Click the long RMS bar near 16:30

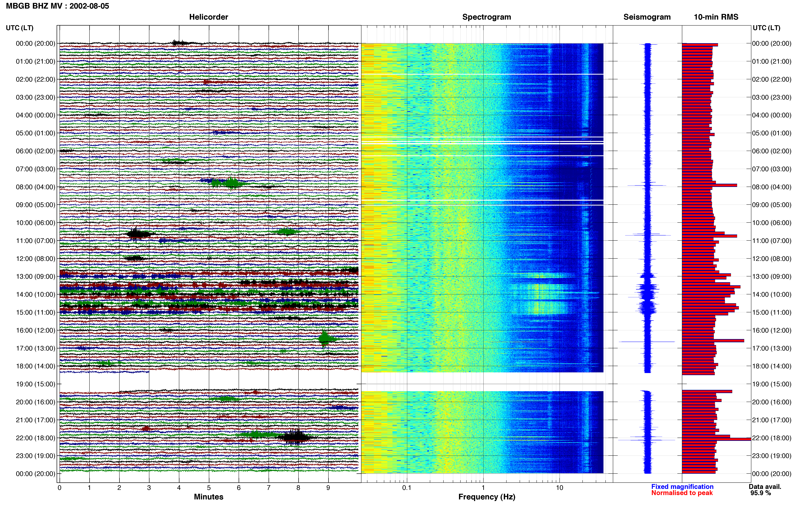coord(713,341)
